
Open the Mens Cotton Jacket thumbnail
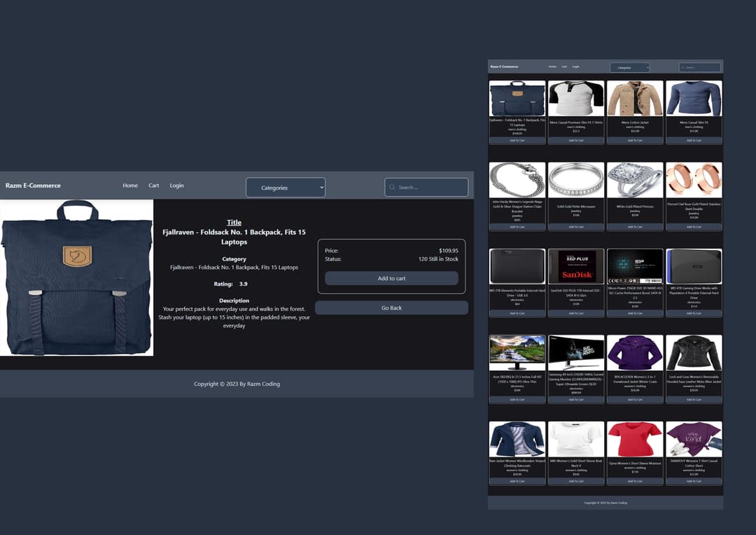click(x=635, y=99)
